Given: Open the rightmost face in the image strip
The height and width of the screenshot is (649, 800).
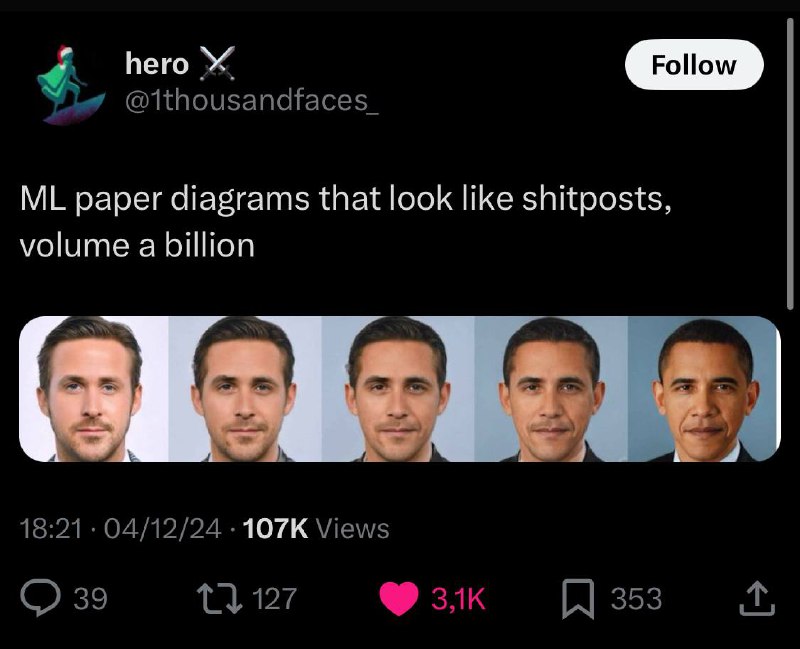Looking at the screenshot, I should click(705, 389).
